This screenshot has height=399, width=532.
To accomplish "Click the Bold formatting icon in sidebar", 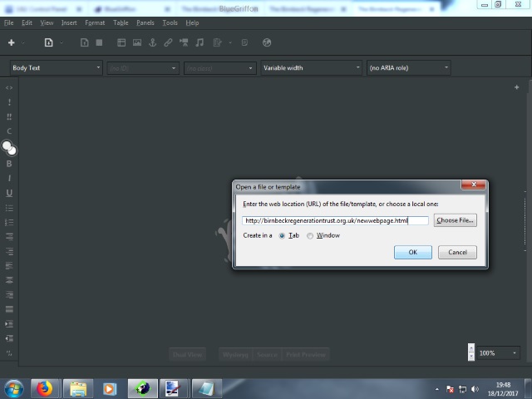I will [9, 164].
